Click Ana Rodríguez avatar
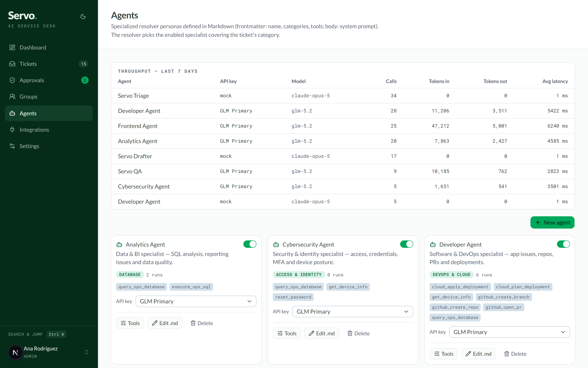 (15, 352)
